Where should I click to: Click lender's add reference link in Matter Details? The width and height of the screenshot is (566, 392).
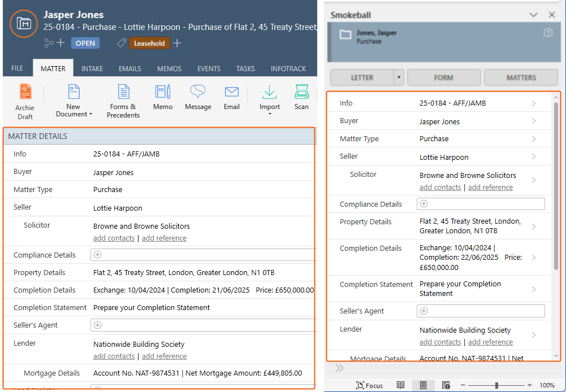[164, 356]
